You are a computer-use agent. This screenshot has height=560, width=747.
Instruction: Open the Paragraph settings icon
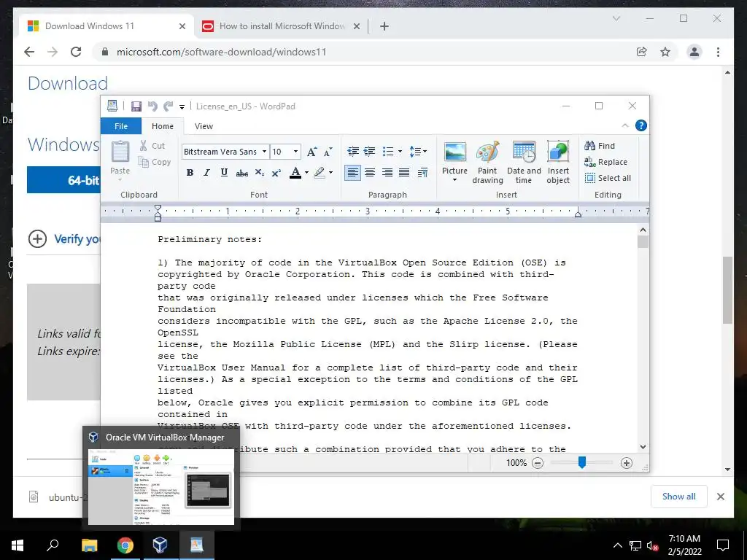[422, 172]
